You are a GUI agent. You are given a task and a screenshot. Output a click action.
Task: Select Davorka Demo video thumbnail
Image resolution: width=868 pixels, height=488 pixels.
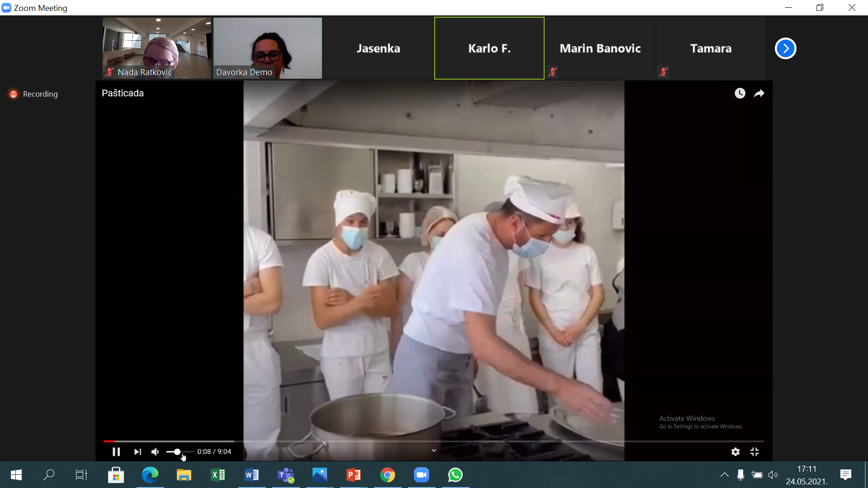pos(268,48)
